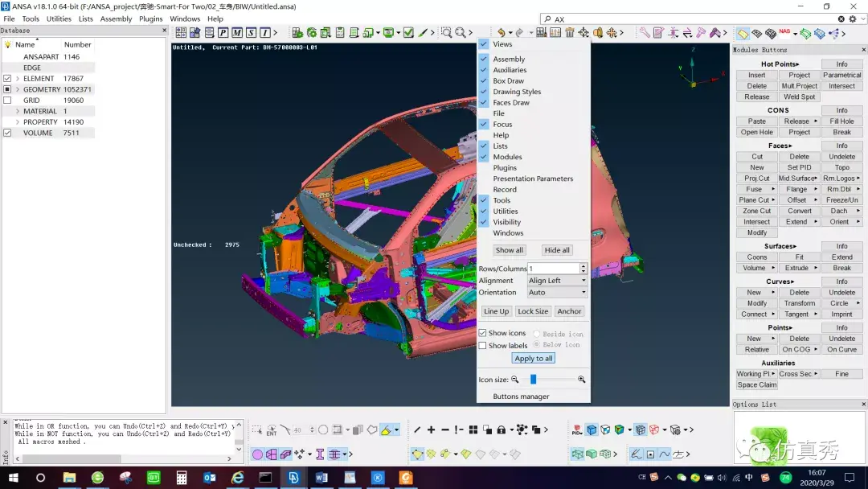868x489 pixels.
Task: Open the Orientation dropdown set to Auto
Action: tap(557, 293)
